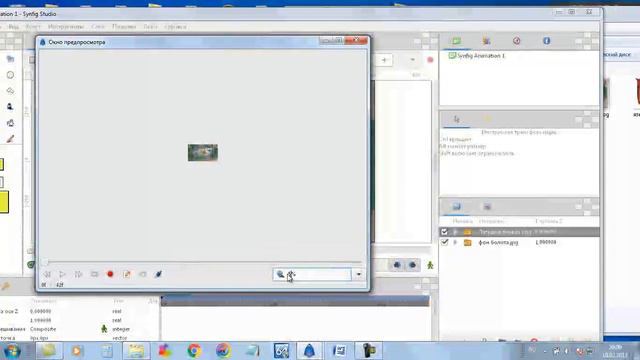The height and width of the screenshot is (360, 640).
Task: Uncheck the top highlighted layer's visibility checkbox
Action: coord(444,232)
